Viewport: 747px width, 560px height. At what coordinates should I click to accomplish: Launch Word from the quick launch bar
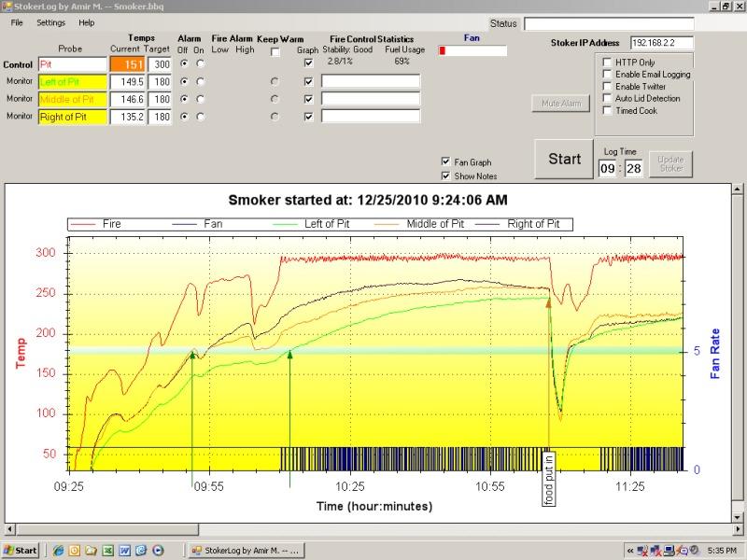click(124, 550)
